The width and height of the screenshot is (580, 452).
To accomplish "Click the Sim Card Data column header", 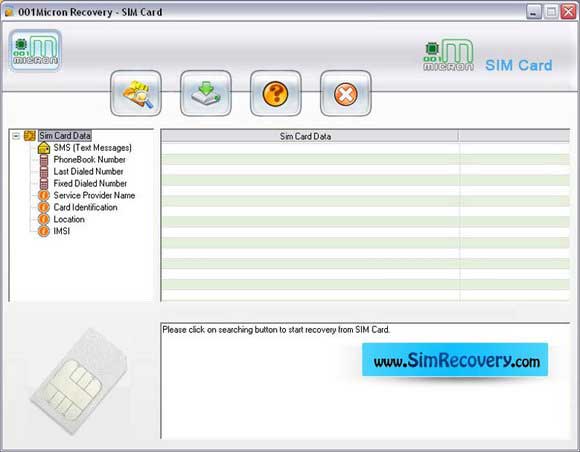I will (x=310, y=136).
